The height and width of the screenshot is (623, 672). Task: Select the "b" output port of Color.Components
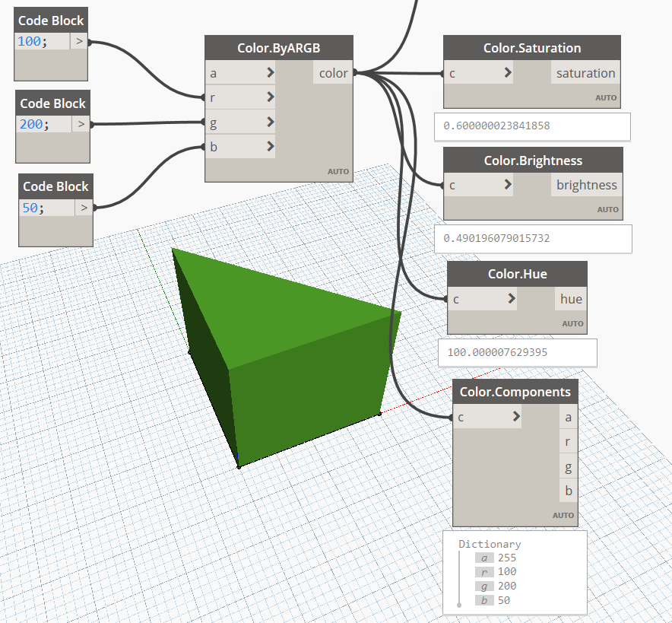[569, 491]
